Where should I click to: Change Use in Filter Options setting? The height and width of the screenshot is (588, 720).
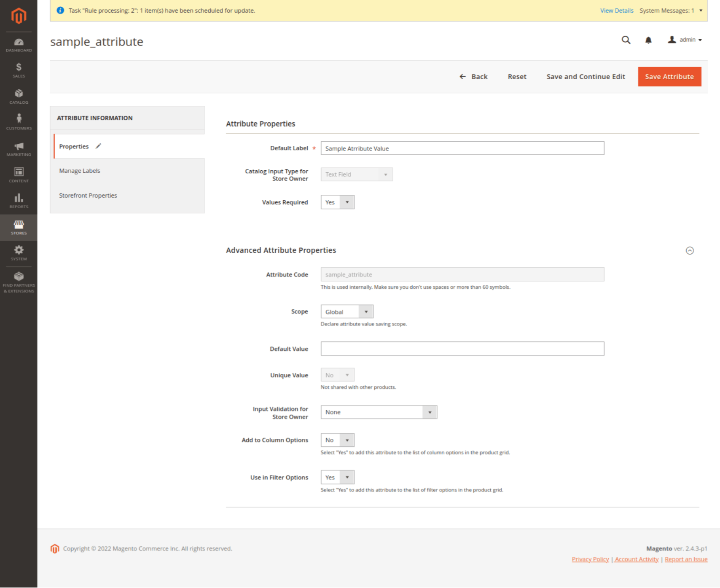[337, 477]
